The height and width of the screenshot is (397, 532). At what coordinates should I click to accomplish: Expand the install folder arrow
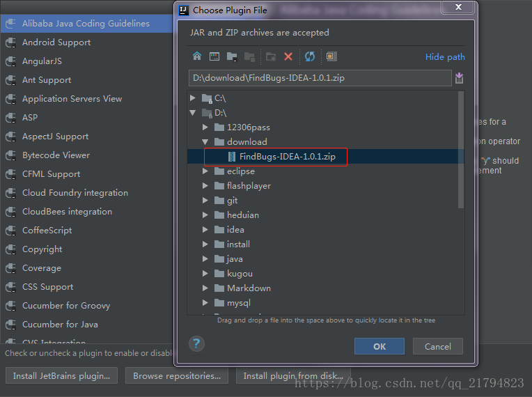[205, 244]
